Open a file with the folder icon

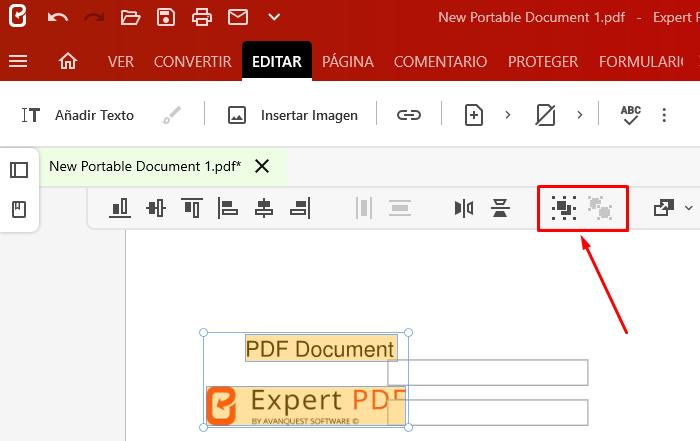(130, 17)
